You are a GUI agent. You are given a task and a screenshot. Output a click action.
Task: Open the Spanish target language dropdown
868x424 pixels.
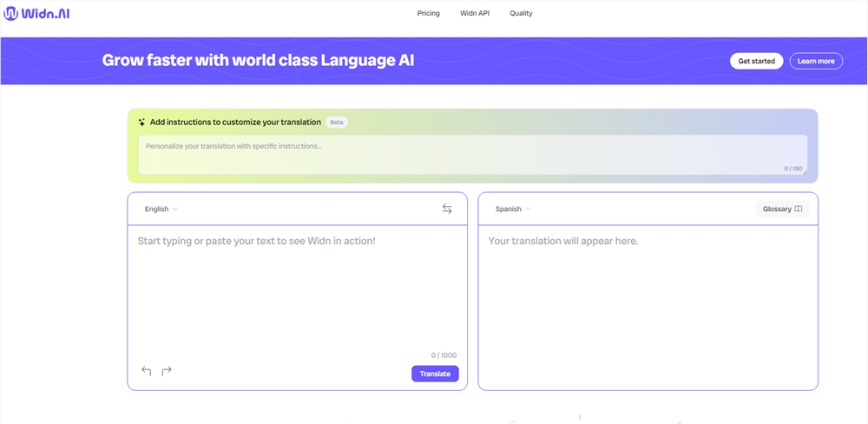513,209
